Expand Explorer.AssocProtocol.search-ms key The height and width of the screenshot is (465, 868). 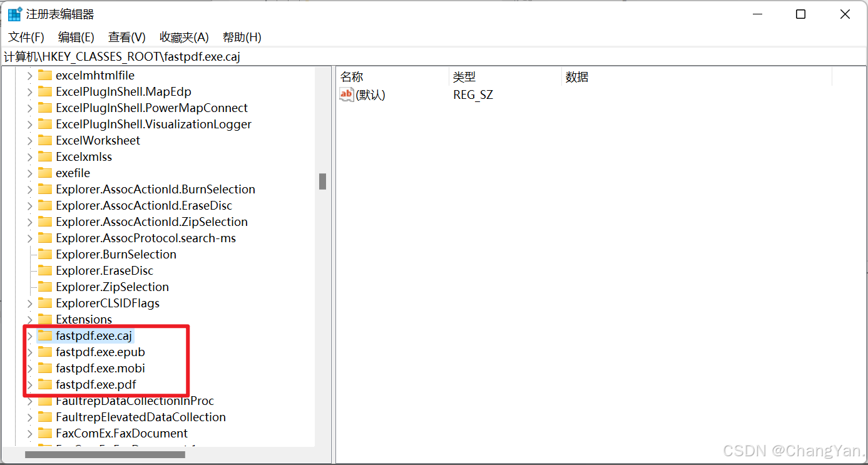[29, 238]
